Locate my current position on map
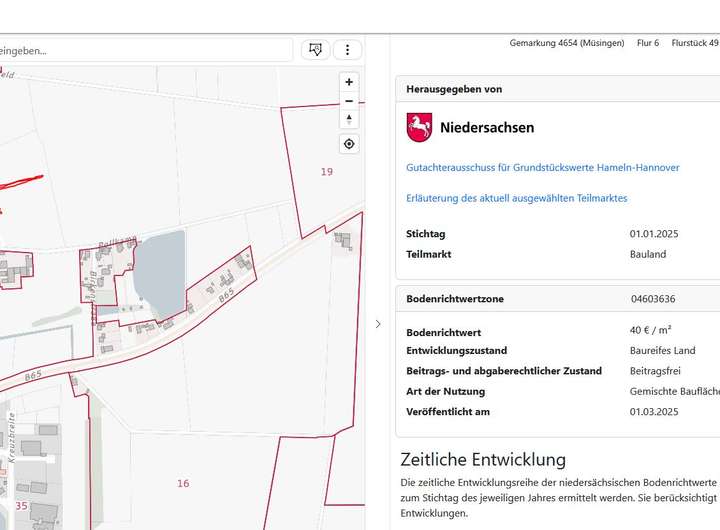Screen dimensions: 720x530 349,144
